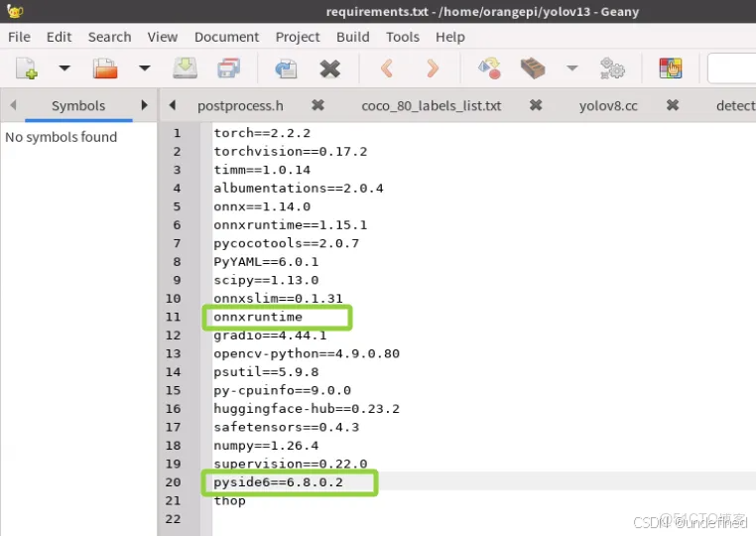Switch to the yolov8.cc tab
Image resolution: width=756 pixels, height=536 pixels.
point(608,105)
